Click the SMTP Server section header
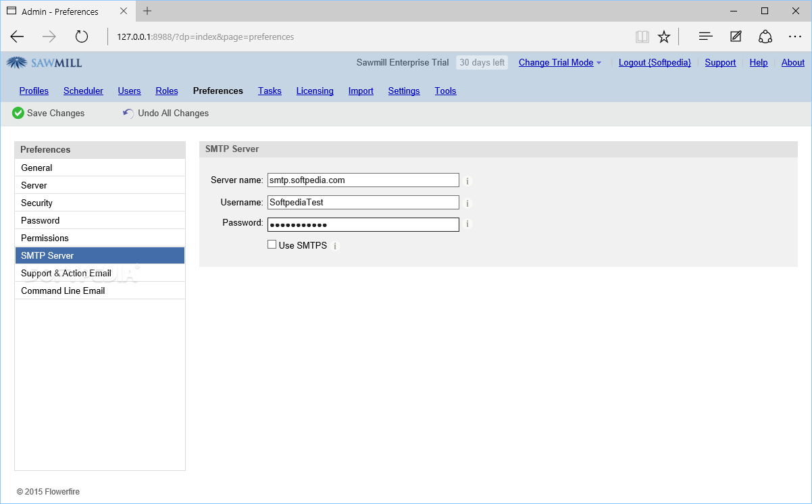Image resolution: width=812 pixels, height=504 pixels. click(x=499, y=149)
